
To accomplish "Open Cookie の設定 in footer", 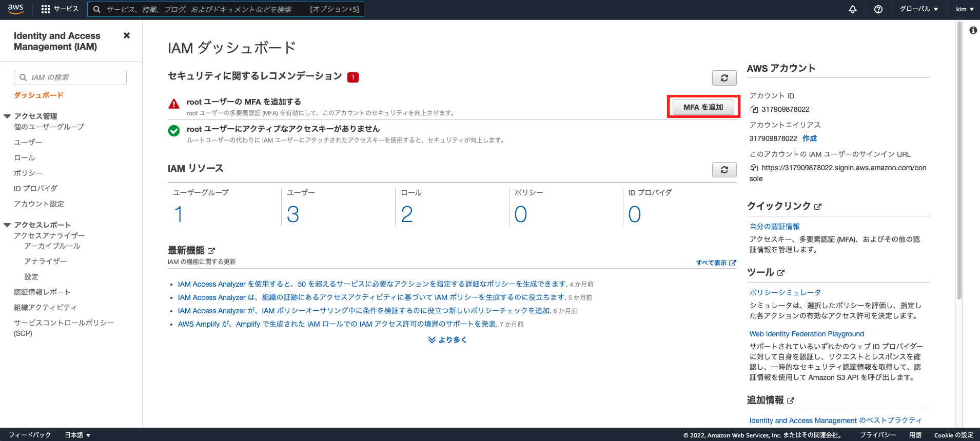I will click(953, 435).
